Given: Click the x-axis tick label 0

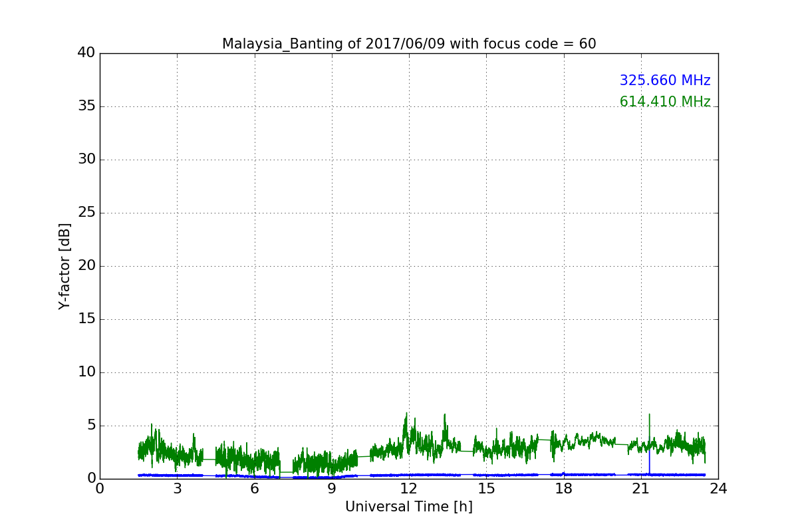Looking at the screenshot, I should (x=100, y=489).
